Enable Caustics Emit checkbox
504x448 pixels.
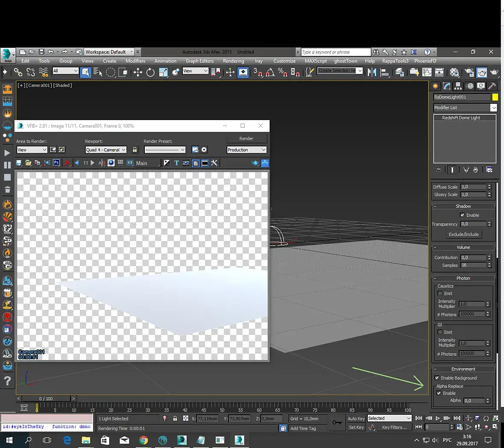tap(440, 293)
